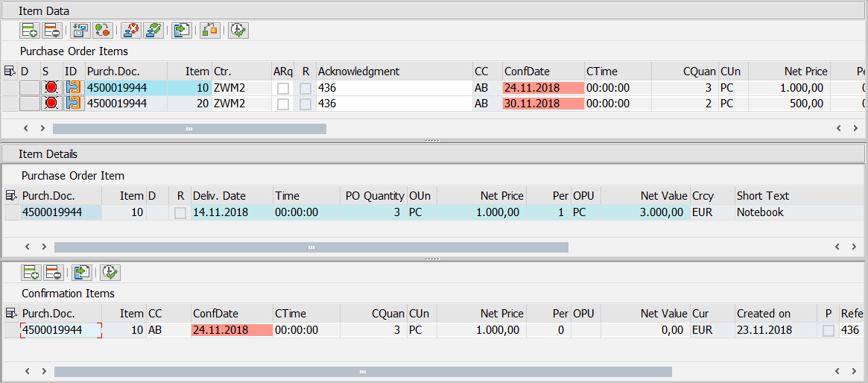Toggle the R checkbox in Purchase Order Item row
The height and width of the screenshot is (383, 868).
(x=180, y=213)
